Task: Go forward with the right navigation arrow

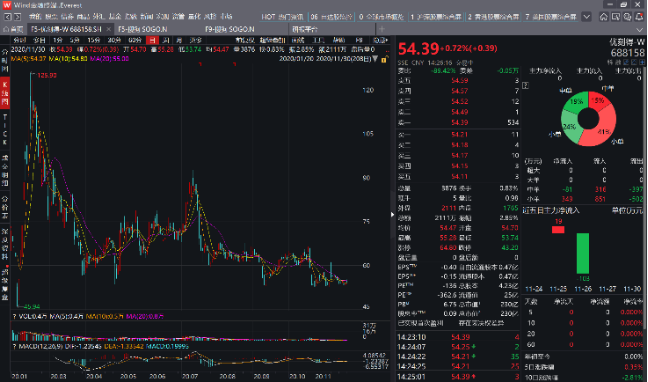Action: pyautogui.click(x=17, y=17)
